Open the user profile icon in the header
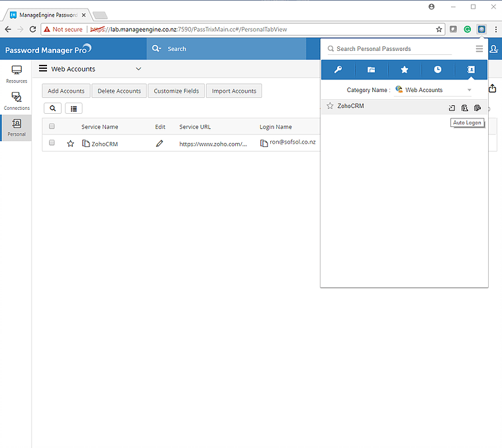Screen dimensions: 502x448 tap(493, 49)
